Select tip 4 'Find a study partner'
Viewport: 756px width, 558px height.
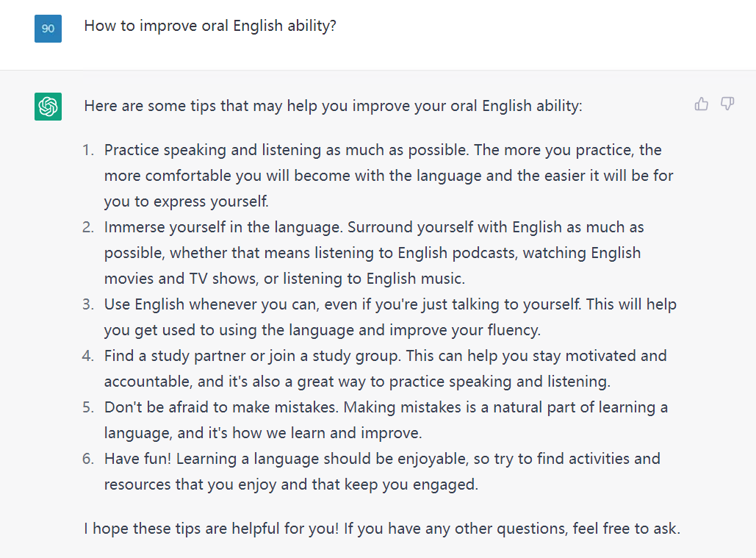386,368
